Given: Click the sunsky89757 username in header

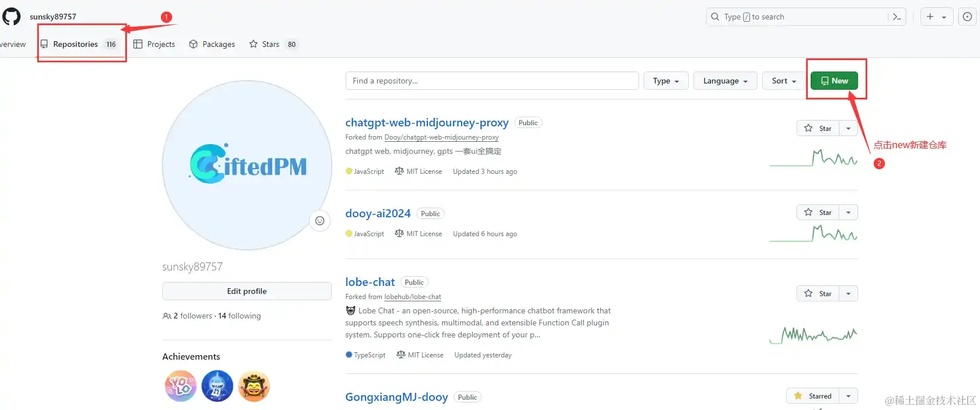Looking at the screenshot, I should click(x=53, y=17).
